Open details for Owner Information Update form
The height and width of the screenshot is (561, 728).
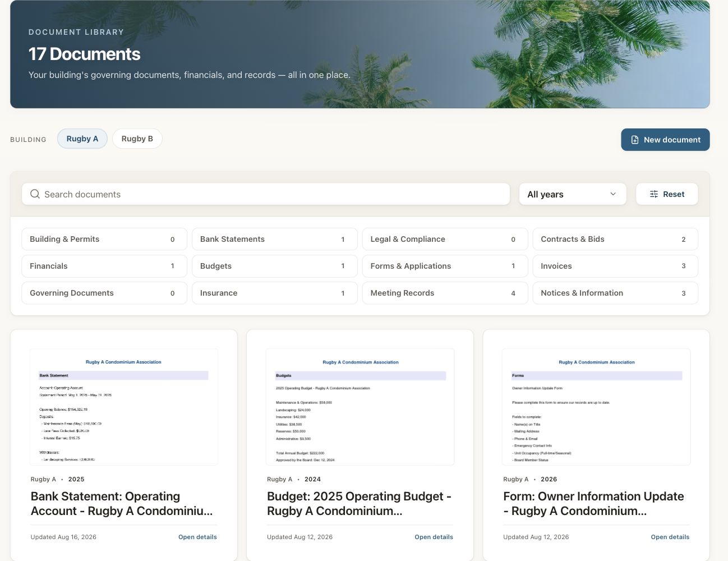(670, 537)
